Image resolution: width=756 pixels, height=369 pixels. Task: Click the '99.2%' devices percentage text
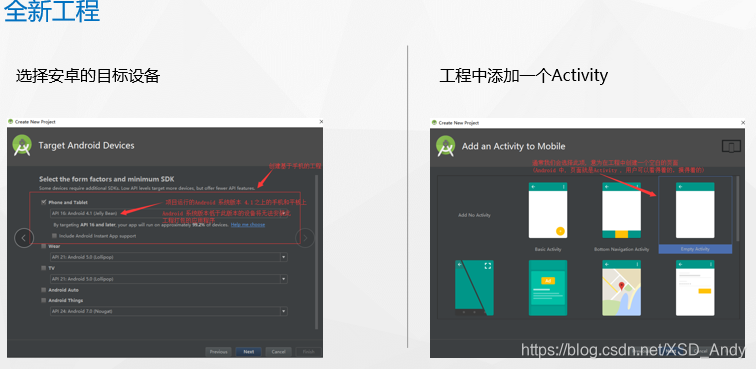coord(199,225)
